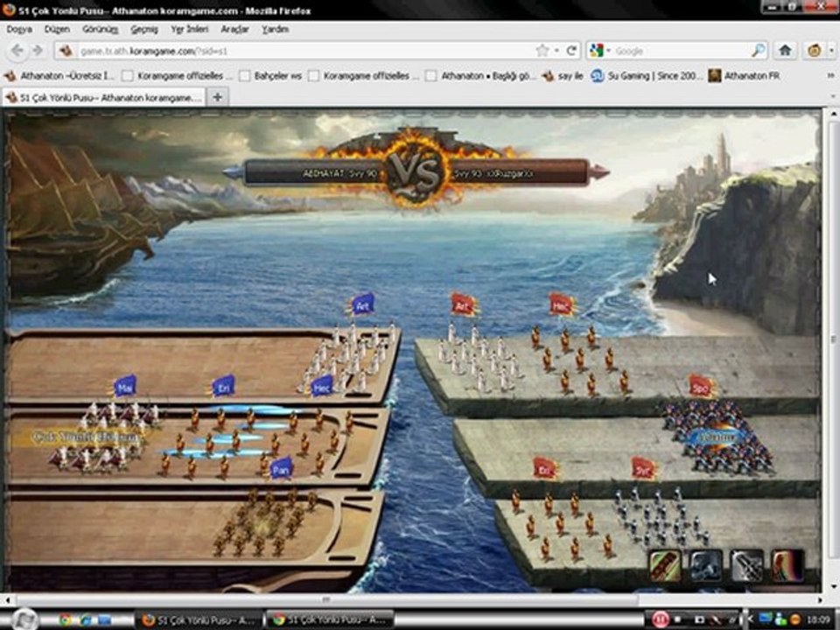Open the Athanaton Bağlığı bookmark
Viewport: 840px width, 630px height.
point(481,76)
